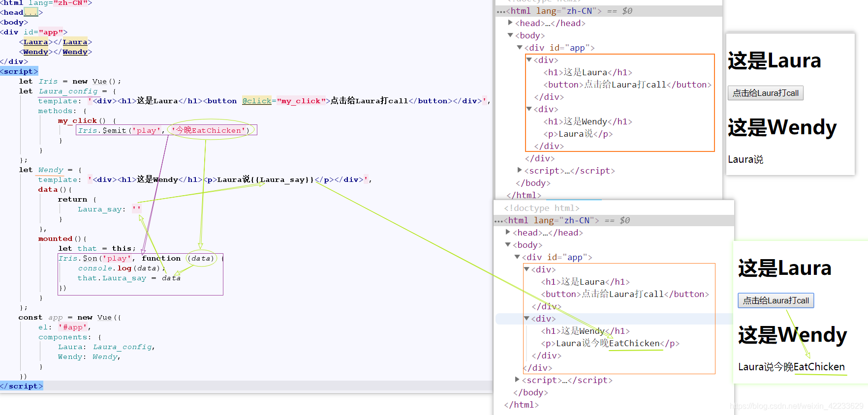Screen dimensions: 868x415
Task: Click Laura说 paragraph in upper preview
Action: tap(745, 159)
